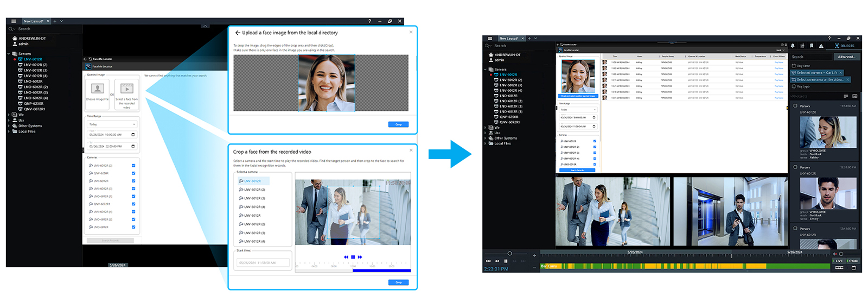Viewport: 868px width, 308px height.
Task: Toggle the QNV-6072R1 camera checkbox
Action: [x=133, y=204]
